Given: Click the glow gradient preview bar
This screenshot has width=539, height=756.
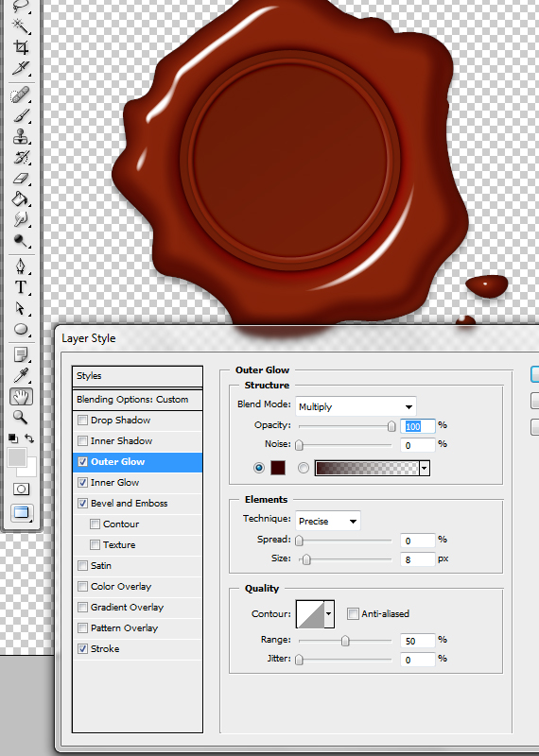Looking at the screenshot, I should click(367, 468).
